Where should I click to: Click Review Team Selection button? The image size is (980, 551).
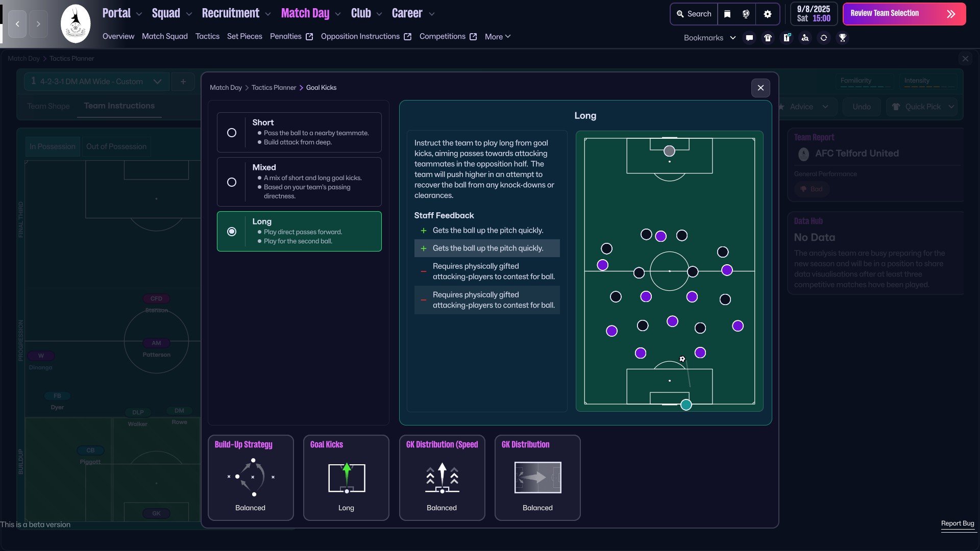904,14
